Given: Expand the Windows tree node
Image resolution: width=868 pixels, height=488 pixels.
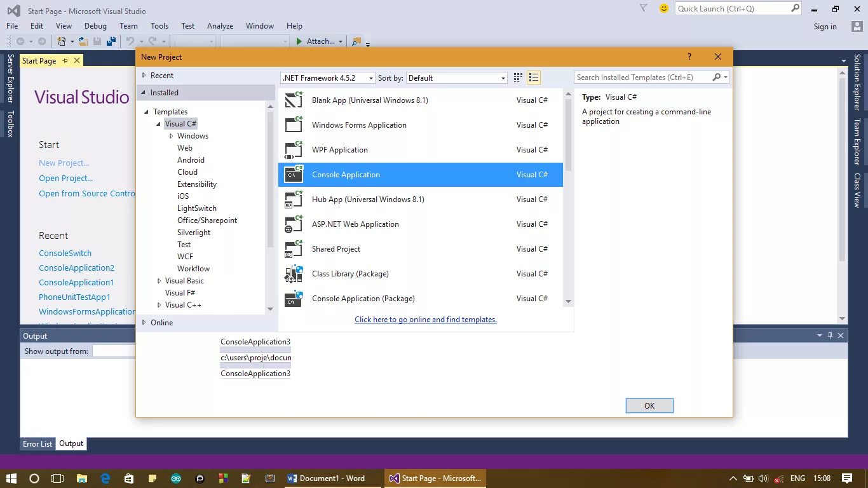Looking at the screenshot, I should pos(171,136).
